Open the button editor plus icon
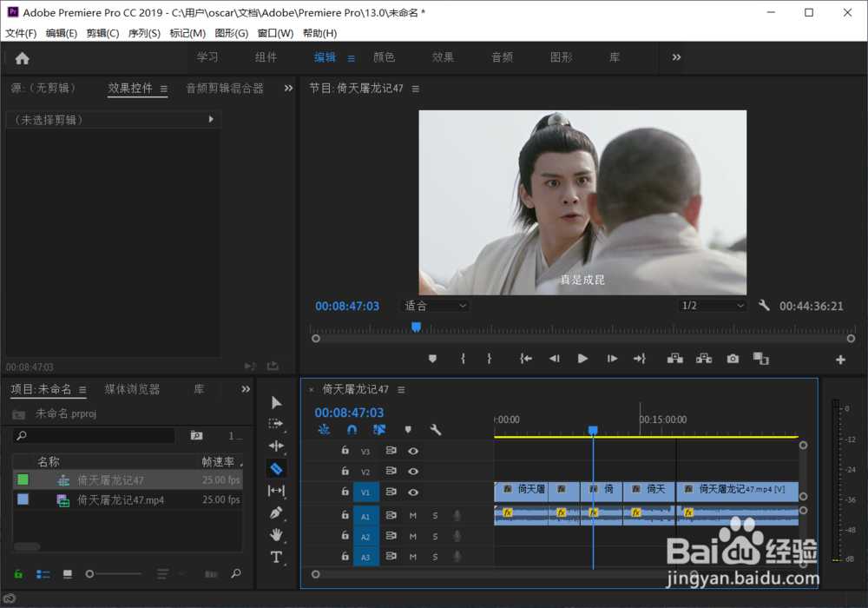This screenshot has height=608, width=868. (840, 360)
